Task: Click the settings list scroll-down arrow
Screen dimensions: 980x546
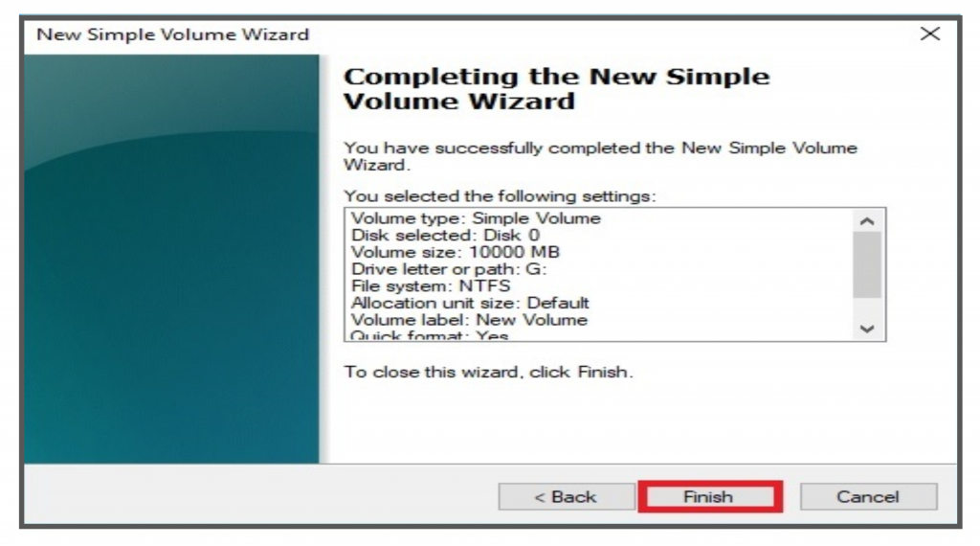Action: click(x=867, y=329)
